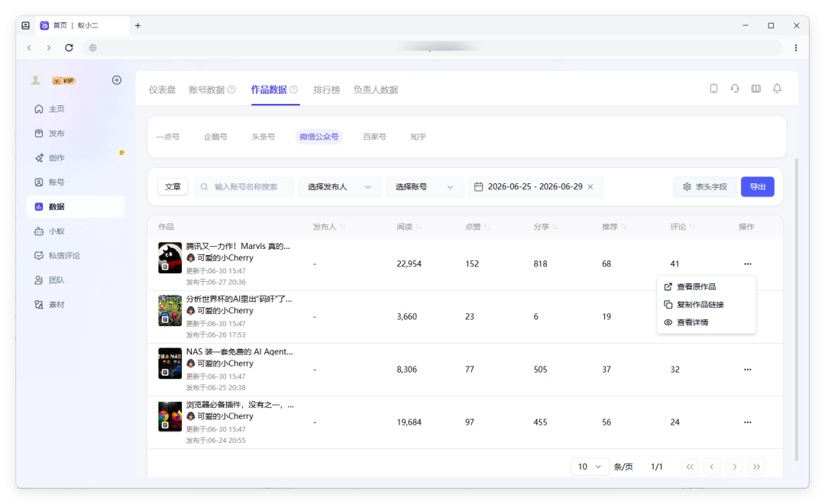Screen dimensions: 825x504
Task: Open the 素材 materials sidebar item
Action: coord(75,305)
